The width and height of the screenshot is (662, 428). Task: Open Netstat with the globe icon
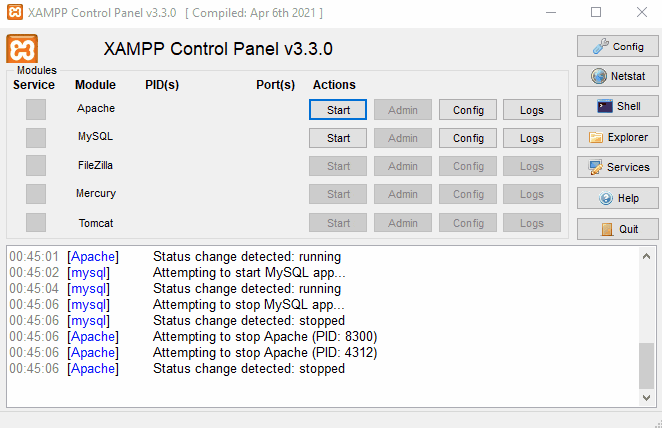(x=617, y=76)
